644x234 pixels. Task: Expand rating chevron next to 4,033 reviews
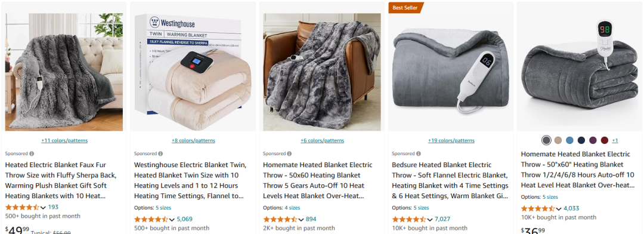[559, 209]
